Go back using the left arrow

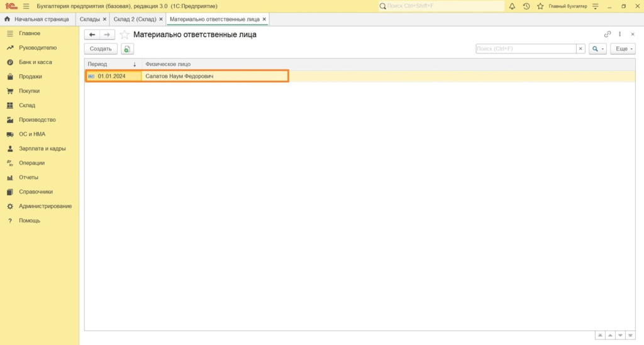click(92, 35)
